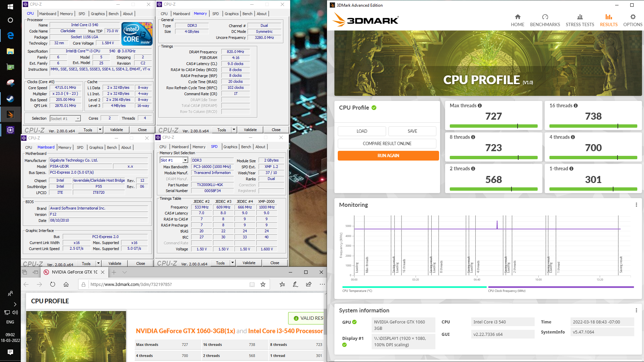Open the 3DMark OPTIONS gear

tap(633, 20)
